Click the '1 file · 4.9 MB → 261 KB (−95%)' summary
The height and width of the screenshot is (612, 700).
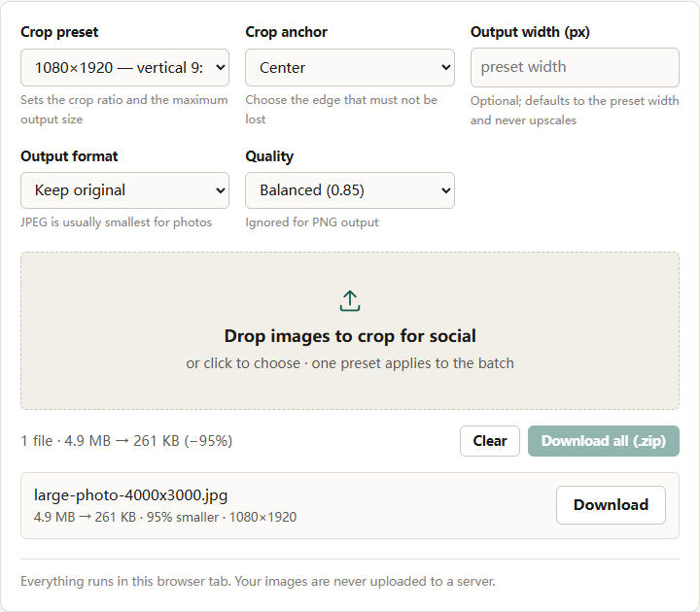pyautogui.click(x=126, y=441)
